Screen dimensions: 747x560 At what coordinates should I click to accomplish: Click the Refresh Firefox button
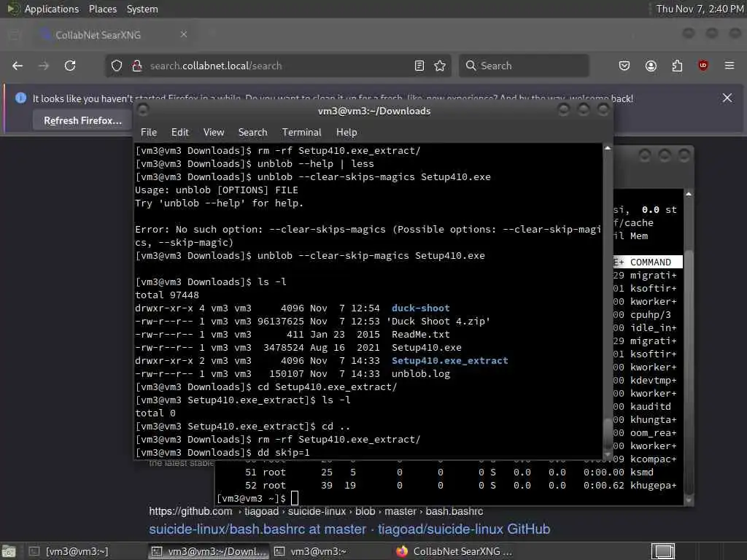82,120
